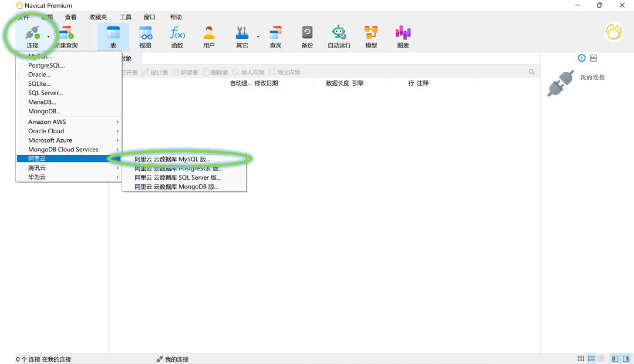Expand the Microsoft Azure submenu
634x364 pixels.
[69, 140]
